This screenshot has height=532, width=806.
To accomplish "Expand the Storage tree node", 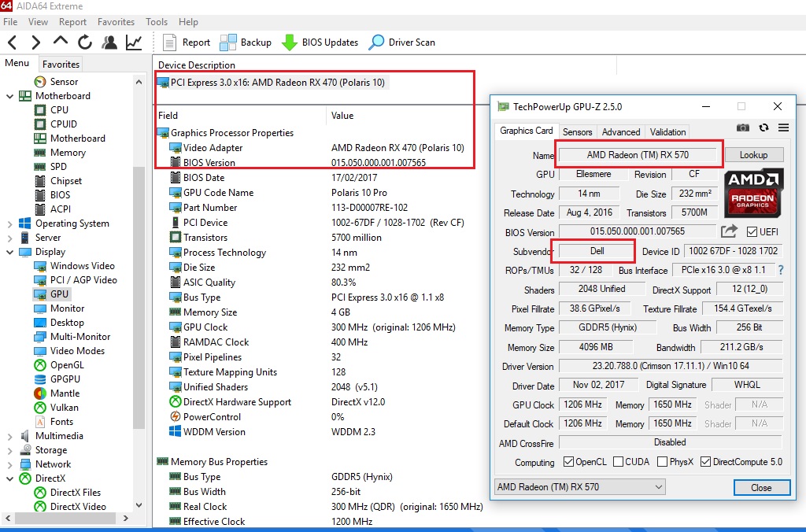I will pos(9,450).
